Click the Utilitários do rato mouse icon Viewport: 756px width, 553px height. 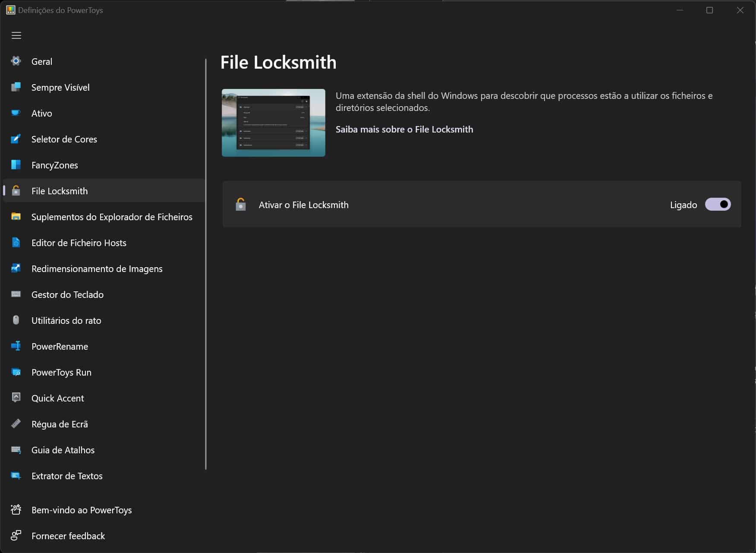pos(16,320)
